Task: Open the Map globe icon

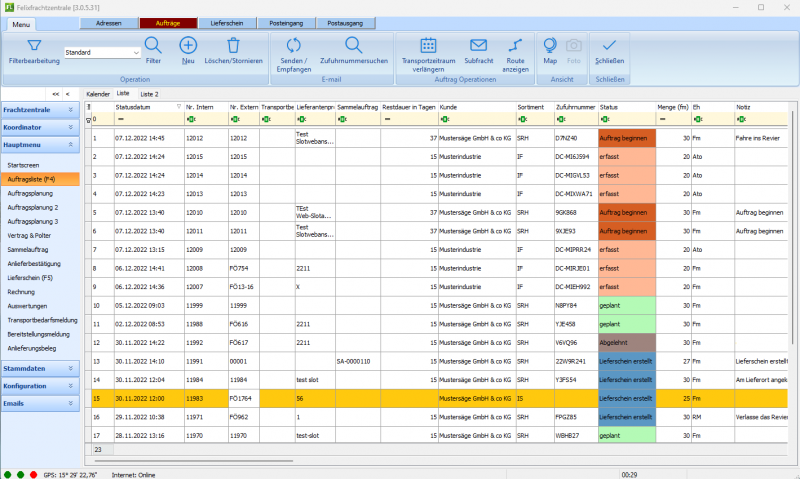Action: click(x=550, y=47)
